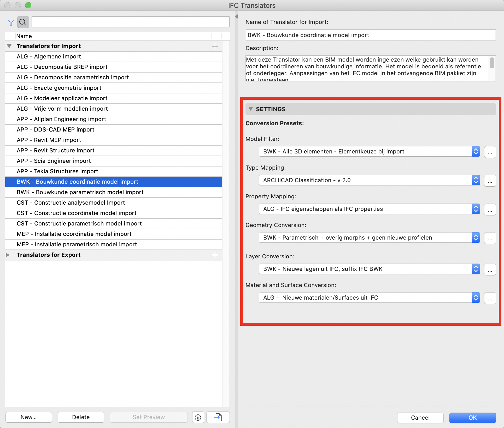The image size is (504, 428).
Task: Select APP - Tekla Structures import
Action: pyautogui.click(x=114, y=171)
